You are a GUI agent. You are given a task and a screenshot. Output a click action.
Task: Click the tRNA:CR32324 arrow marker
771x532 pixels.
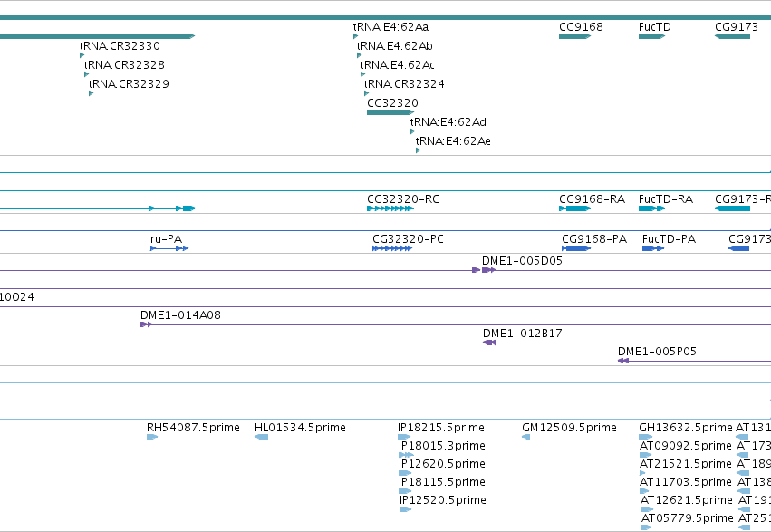click(366, 93)
